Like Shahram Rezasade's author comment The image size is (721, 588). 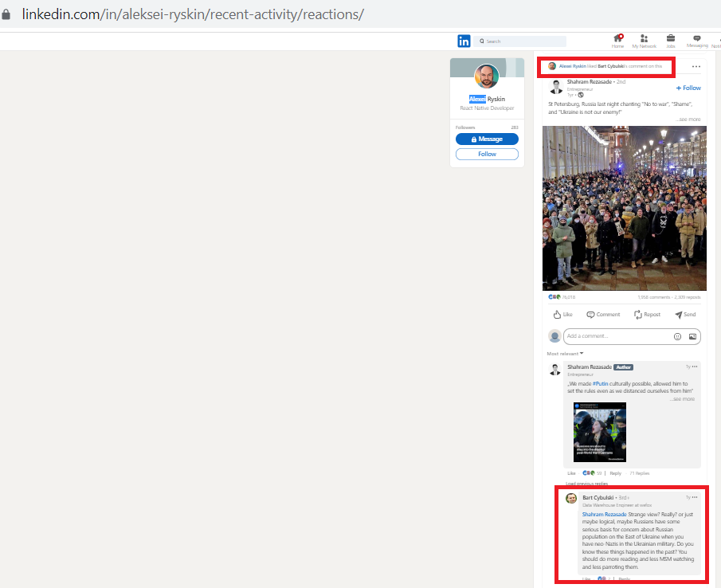(571, 473)
